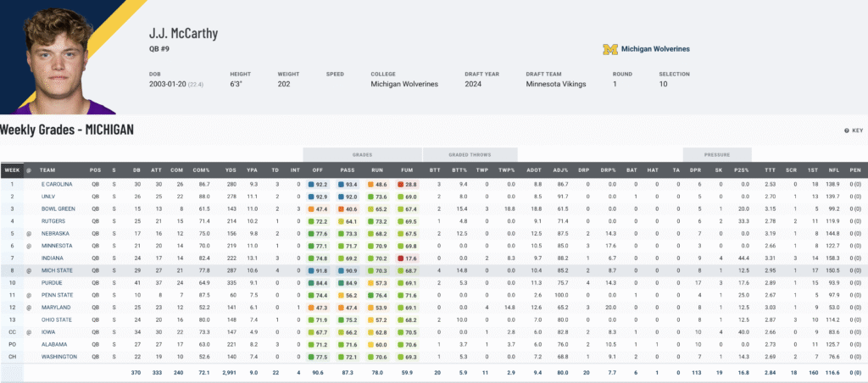Select the GRADED THROWS column group header
Viewport: 868px width, 383px height.
click(470, 155)
